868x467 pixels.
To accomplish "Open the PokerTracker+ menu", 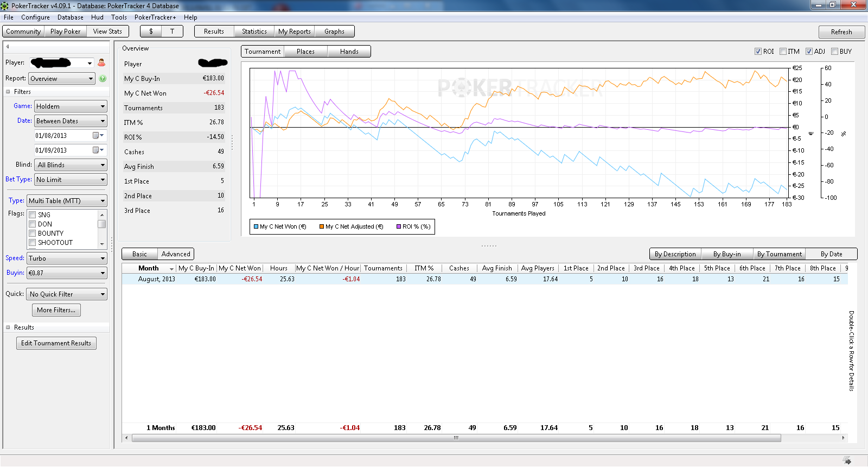I will click(155, 17).
